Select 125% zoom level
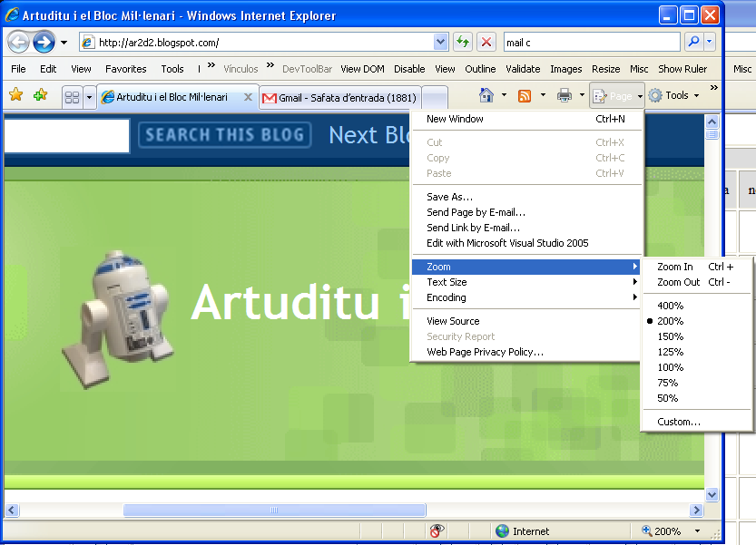 [670, 352]
